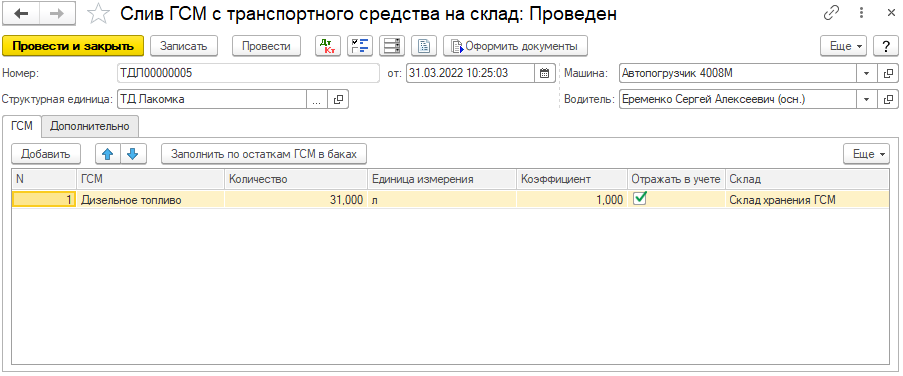Screen dimensions: 903x376
Task: Open the register movements list icon
Action: [392, 46]
